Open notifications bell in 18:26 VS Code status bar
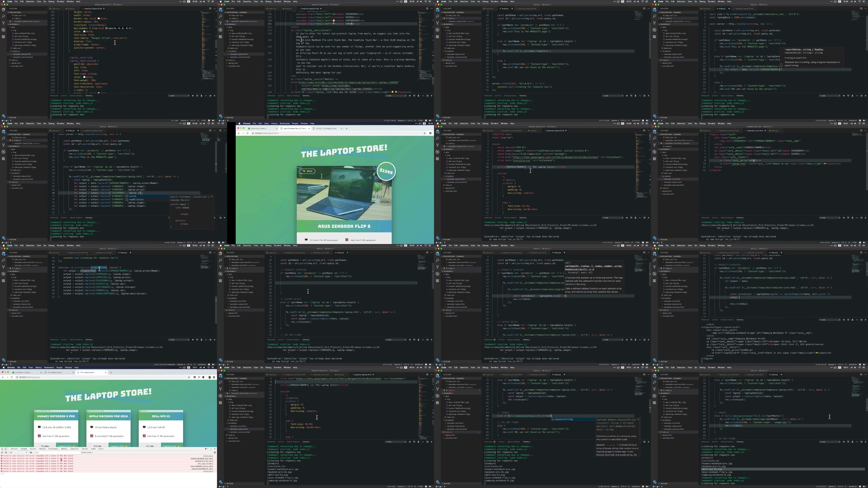This screenshot has width=868, height=488. click(x=213, y=121)
